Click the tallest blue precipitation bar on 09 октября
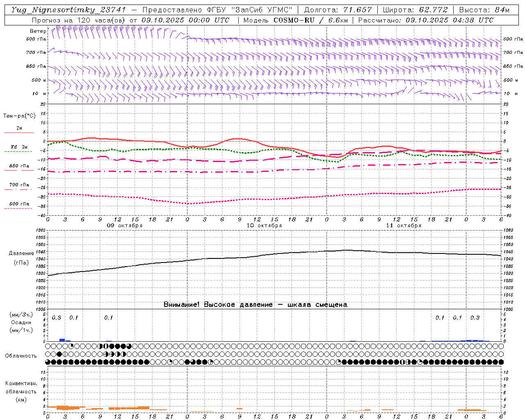 click(x=62, y=340)
